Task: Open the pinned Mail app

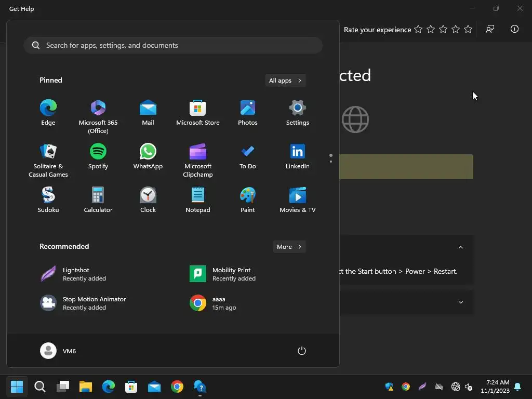Action: click(x=148, y=113)
